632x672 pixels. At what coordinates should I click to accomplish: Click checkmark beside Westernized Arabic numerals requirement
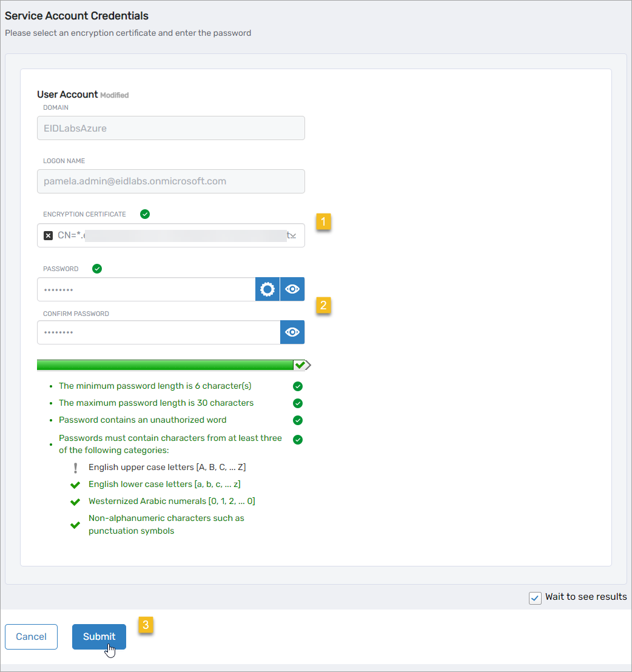[x=75, y=501]
